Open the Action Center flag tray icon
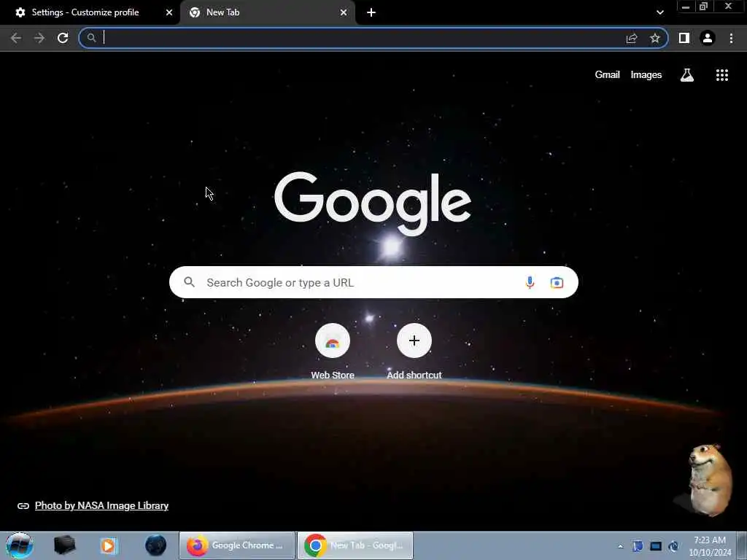Viewport: 747px width, 560px height. coord(638,546)
